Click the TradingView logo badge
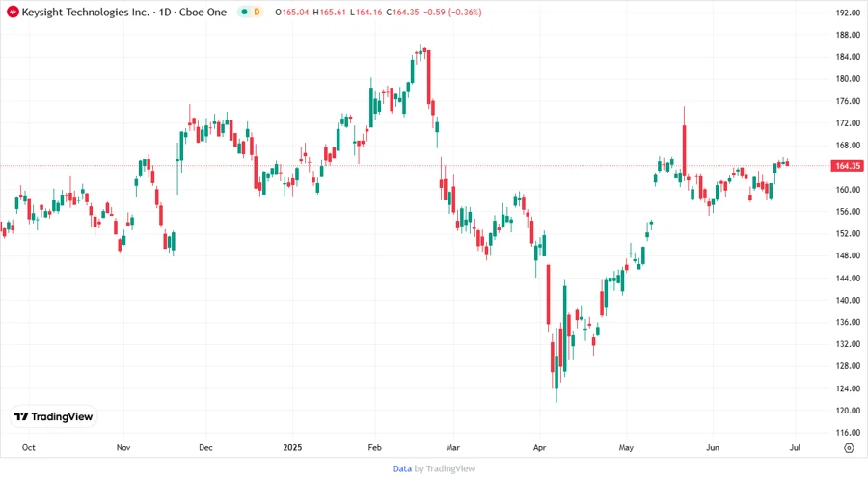The height and width of the screenshot is (480, 868). (54, 416)
